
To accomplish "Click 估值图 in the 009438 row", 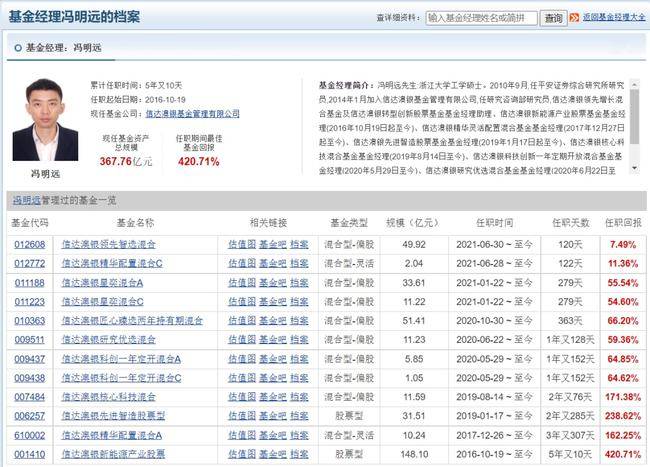I will [x=242, y=378].
